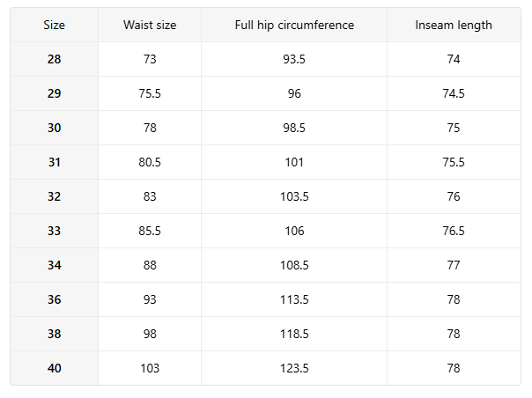Select the size 32 row label
Image resolution: width=532 pixels, height=398 pixels.
pyautogui.click(x=55, y=196)
